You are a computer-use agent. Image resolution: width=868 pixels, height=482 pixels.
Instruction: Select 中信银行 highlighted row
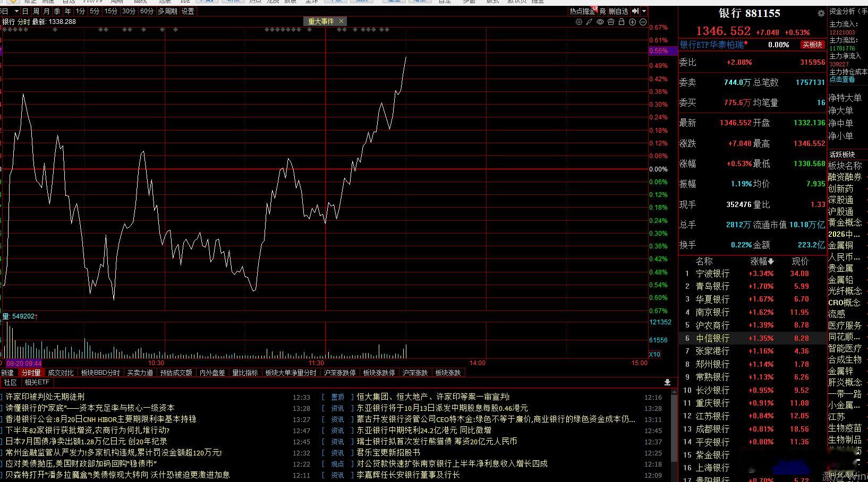point(753,338)
